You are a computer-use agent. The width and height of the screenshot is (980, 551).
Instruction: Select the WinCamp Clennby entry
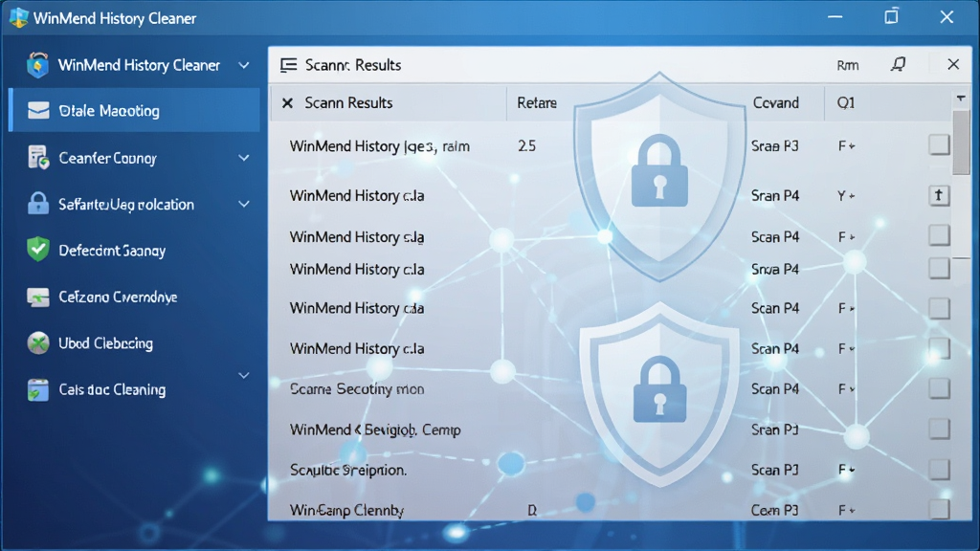click(x=346, y=511)
